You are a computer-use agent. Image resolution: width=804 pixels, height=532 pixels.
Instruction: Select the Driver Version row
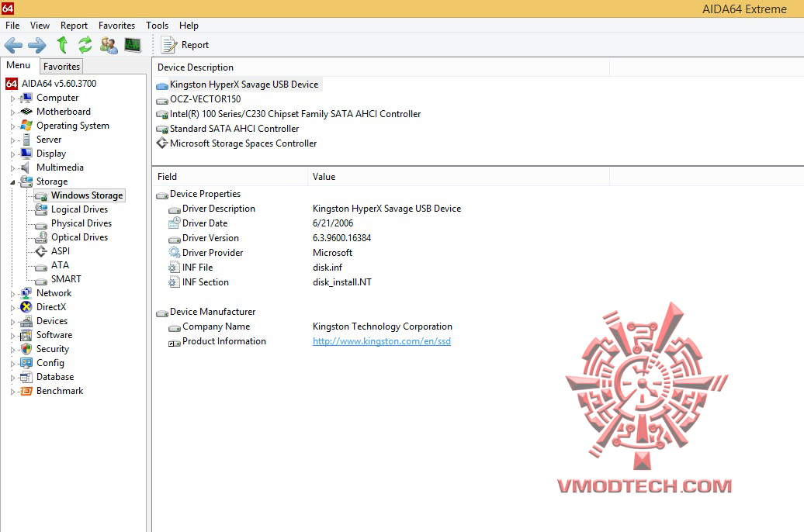(x=270, y=238)
